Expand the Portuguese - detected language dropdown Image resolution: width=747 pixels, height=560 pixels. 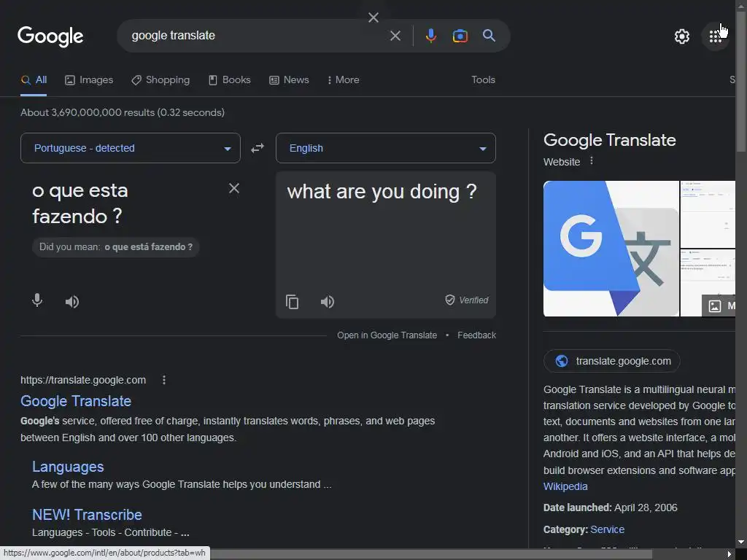click(131, 148)
